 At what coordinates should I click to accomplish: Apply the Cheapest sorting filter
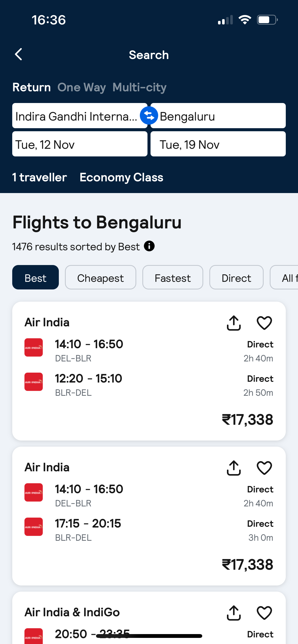pyautogui.click(x=100, y=277)
